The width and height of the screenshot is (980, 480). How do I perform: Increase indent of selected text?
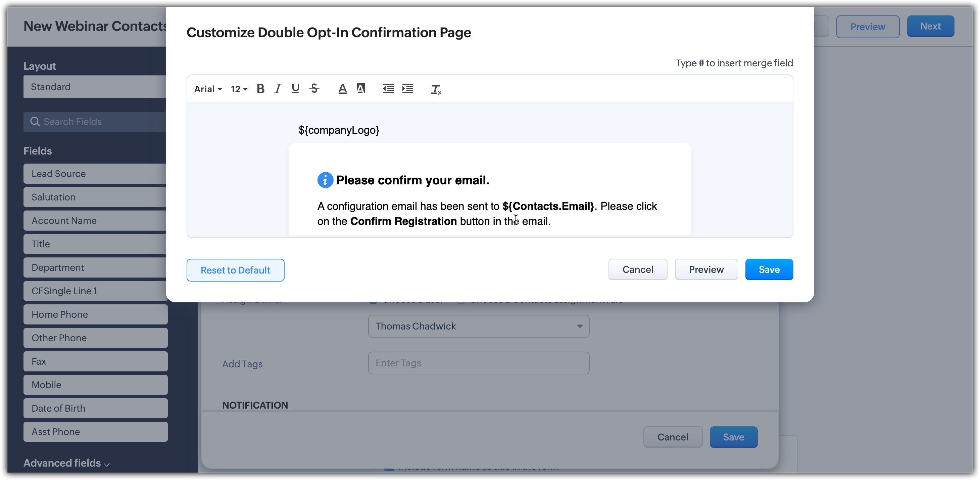click(408, 89)
